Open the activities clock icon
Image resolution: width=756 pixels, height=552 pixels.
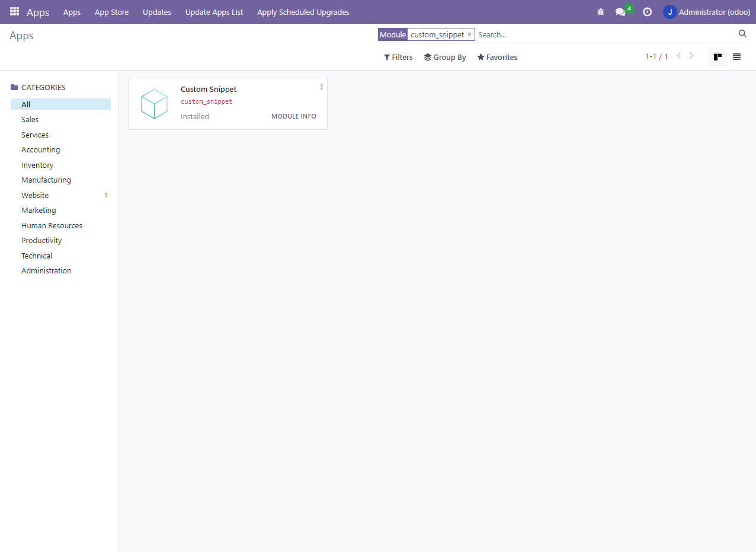click(x=648, y=12)
